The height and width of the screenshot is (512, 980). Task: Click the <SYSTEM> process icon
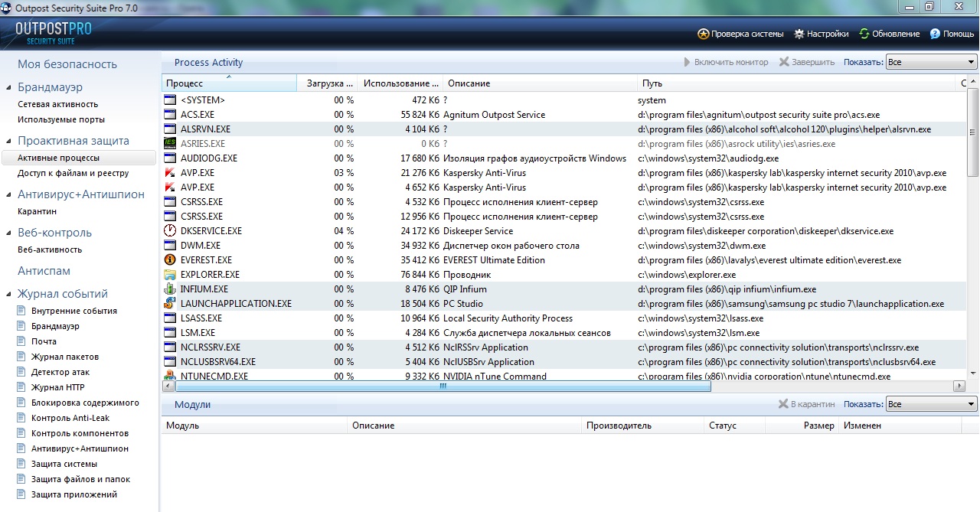tap(170, 100)
